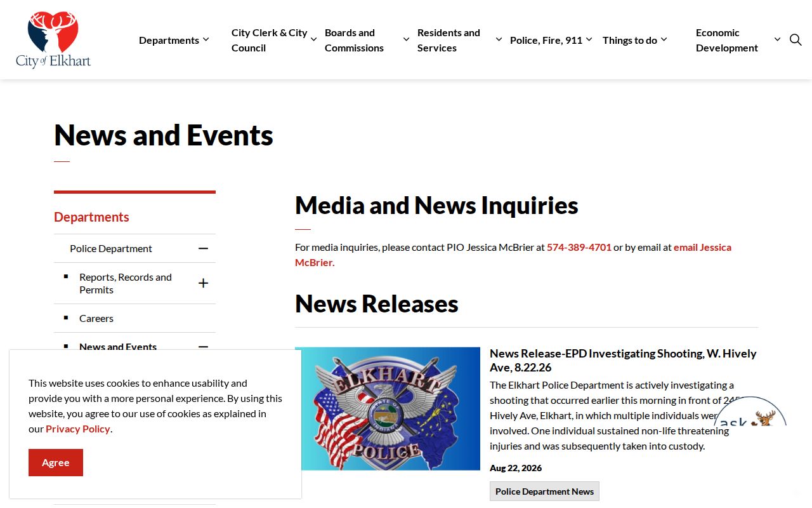Image resolution: width=812 pixels, height=508 pixels.
Task: Open Careers in sidebar
Action: point(96,318)
